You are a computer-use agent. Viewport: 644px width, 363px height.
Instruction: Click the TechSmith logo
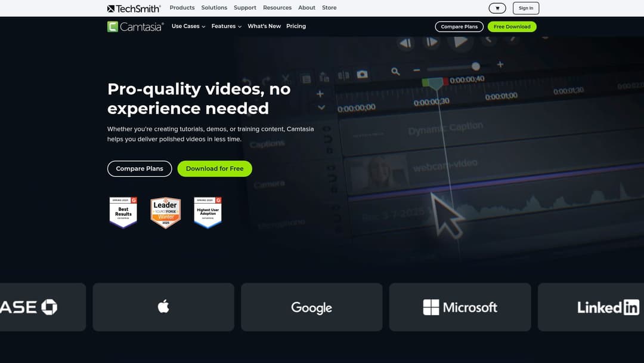point(134,8)
